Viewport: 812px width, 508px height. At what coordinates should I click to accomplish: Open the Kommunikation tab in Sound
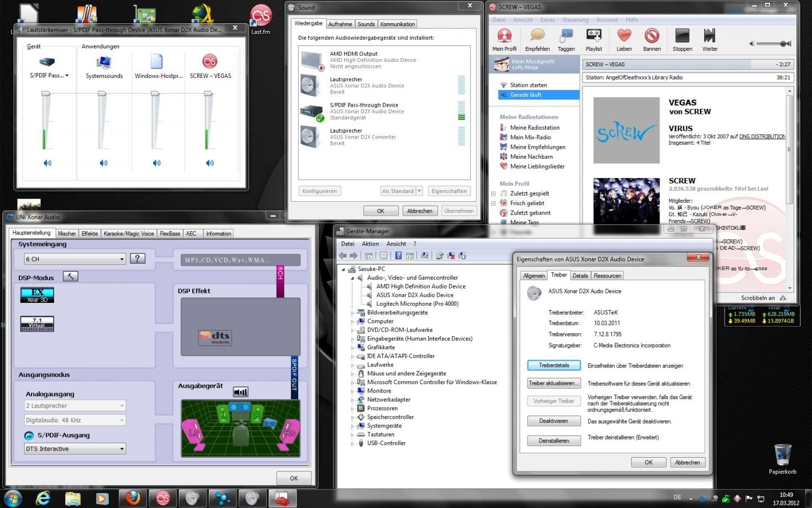pos(397,24)
